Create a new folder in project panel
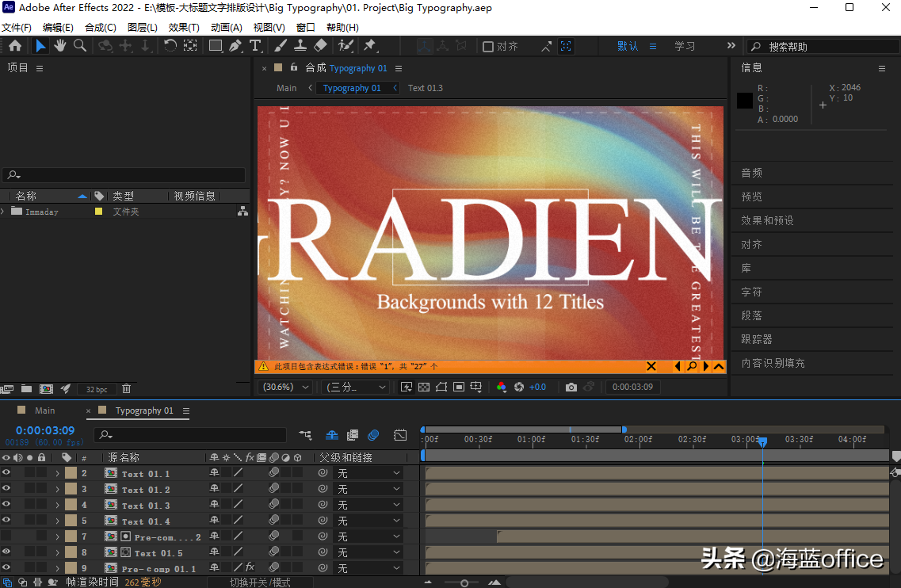 click(26, 389)
